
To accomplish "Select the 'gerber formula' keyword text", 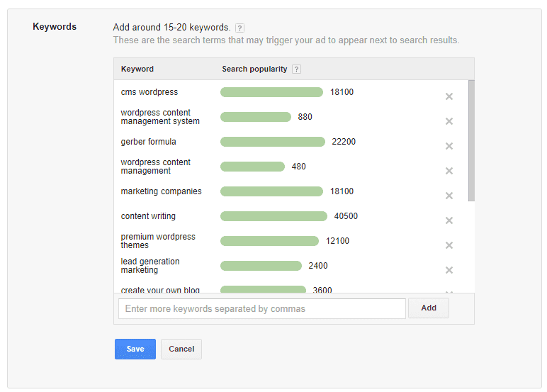I will [149, 142].
